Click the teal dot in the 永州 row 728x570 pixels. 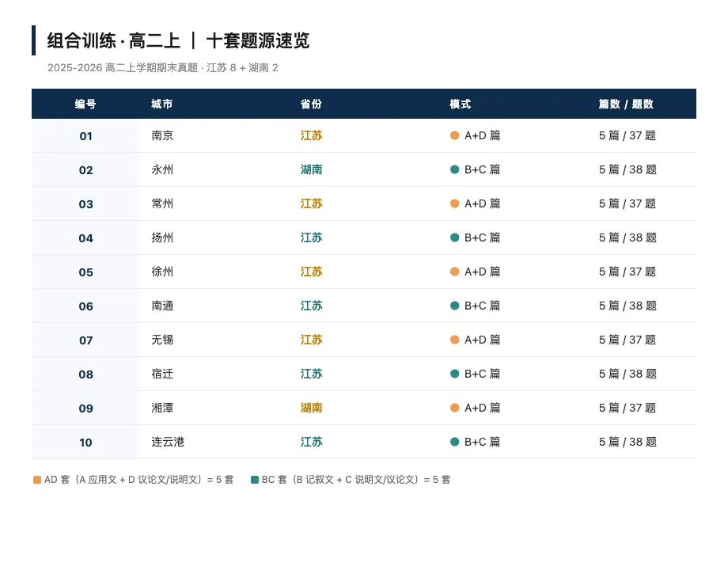tap(454, 169)
